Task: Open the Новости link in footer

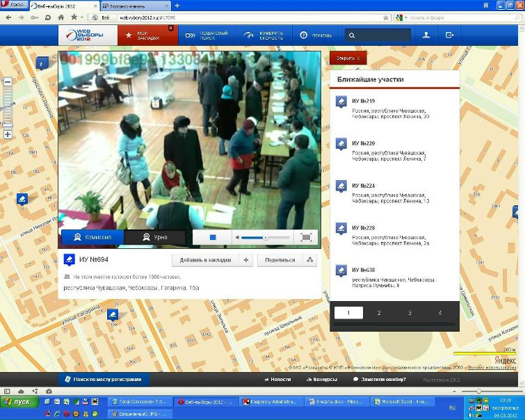Action: click(x=277, y=380)
